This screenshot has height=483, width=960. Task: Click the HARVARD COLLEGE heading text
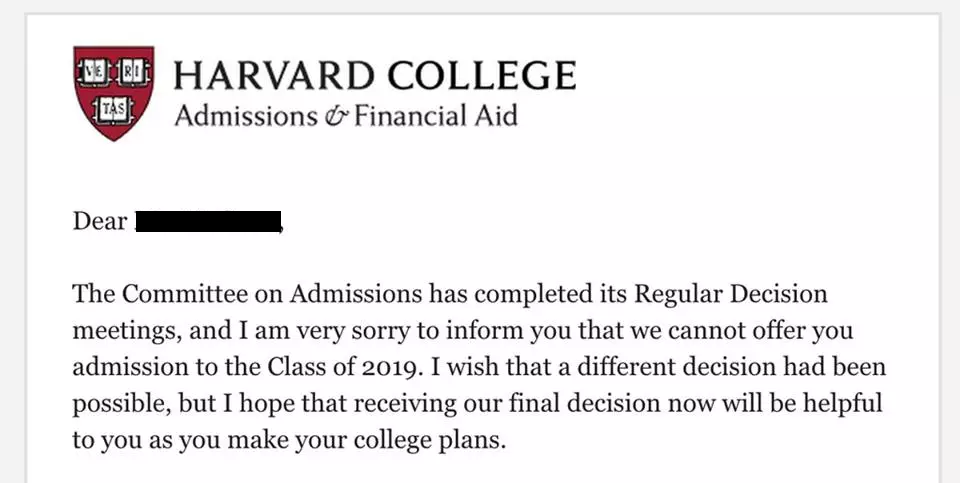point(375,75)
